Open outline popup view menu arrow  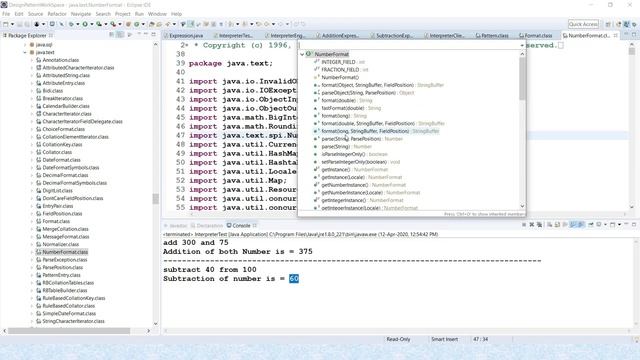[x=522, y=45]
